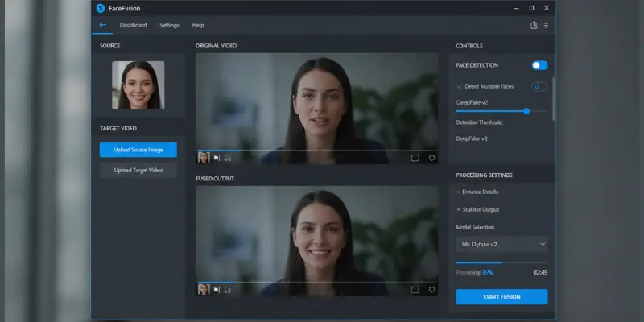644x322 pixels.
Task: Click the processing progress bar
Action: (x=502, y=262)
